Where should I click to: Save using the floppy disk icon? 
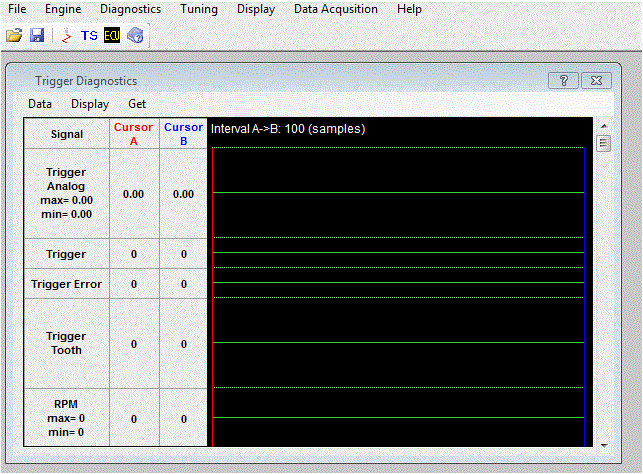click(x=37, y=36)
